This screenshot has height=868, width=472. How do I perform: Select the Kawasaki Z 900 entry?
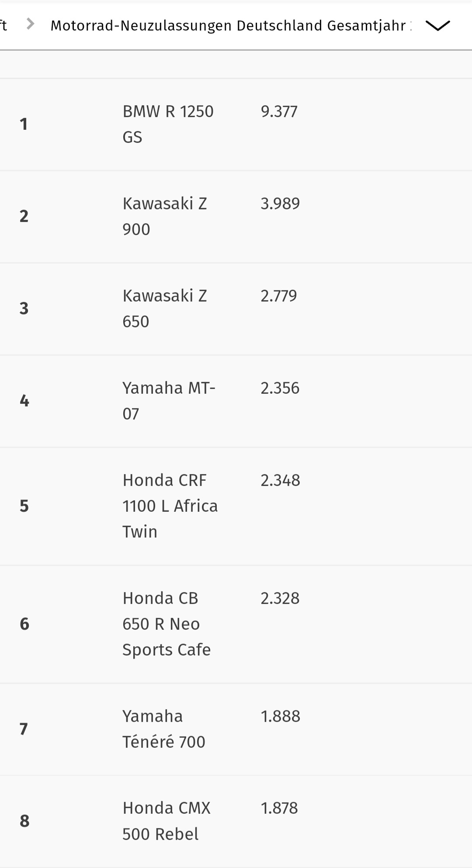coord(165,216)
